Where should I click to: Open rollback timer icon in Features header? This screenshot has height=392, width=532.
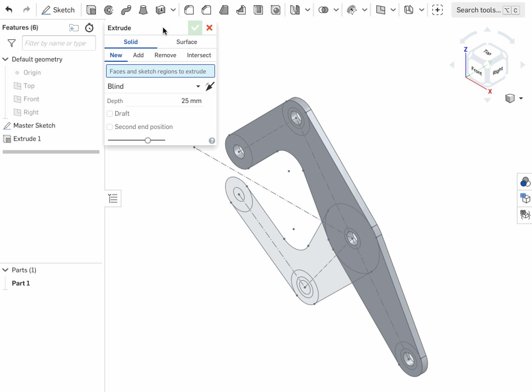[89, 28]
